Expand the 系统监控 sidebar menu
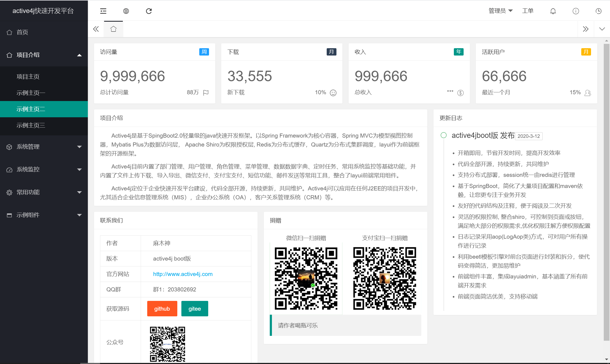The width and height of the screenshot is (610, 364). click(44, 170)
